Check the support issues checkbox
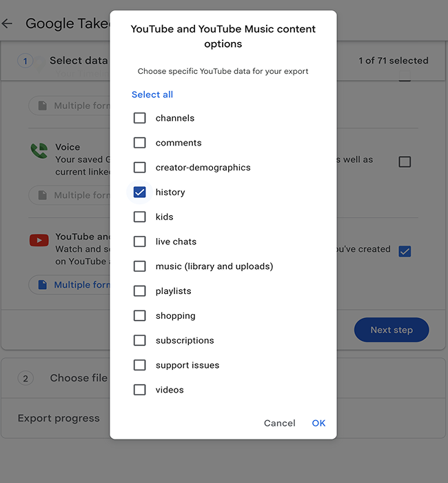448x483 pixels. 140,365
